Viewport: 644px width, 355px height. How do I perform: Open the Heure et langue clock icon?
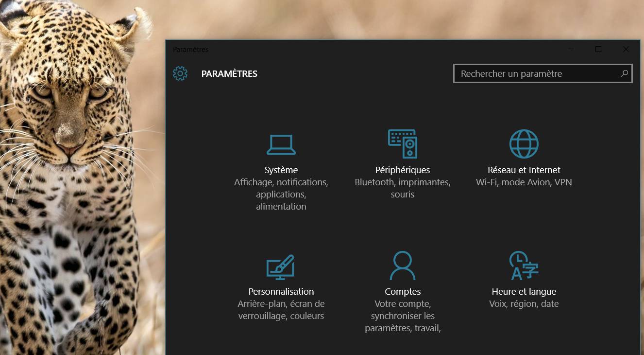coord(524,266)
